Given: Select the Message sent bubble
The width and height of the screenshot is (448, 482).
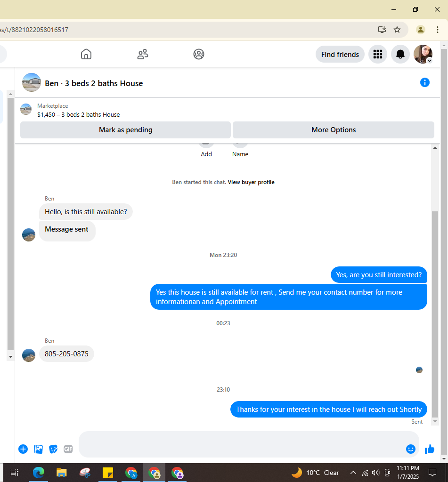Looking at the screenshot, I should 67,231.
